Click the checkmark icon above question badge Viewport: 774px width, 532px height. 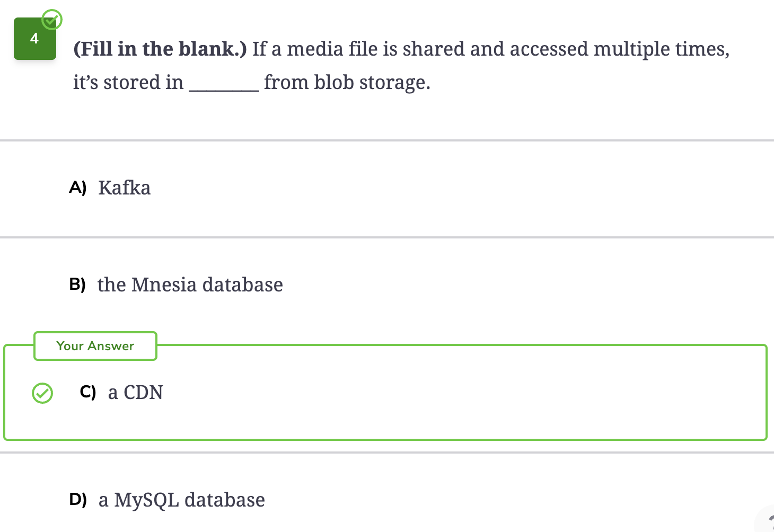[51, 20]
